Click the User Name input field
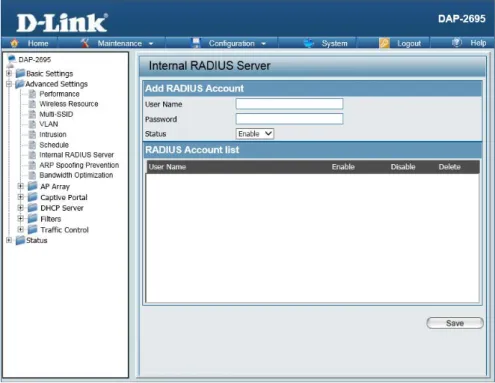 [289, 104]
